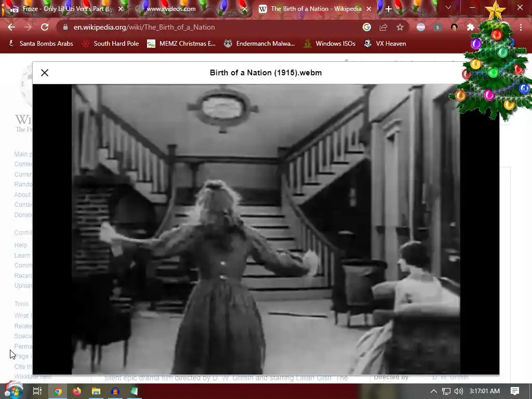Screen dimensions: 532x399
Task: Open the clock showing 3:17:01 AM
Action: [x=485, y=391]
